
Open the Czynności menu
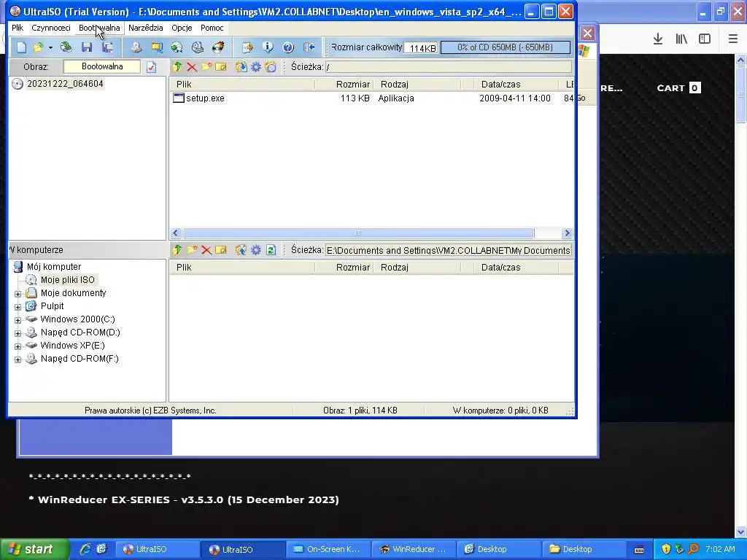51,28
